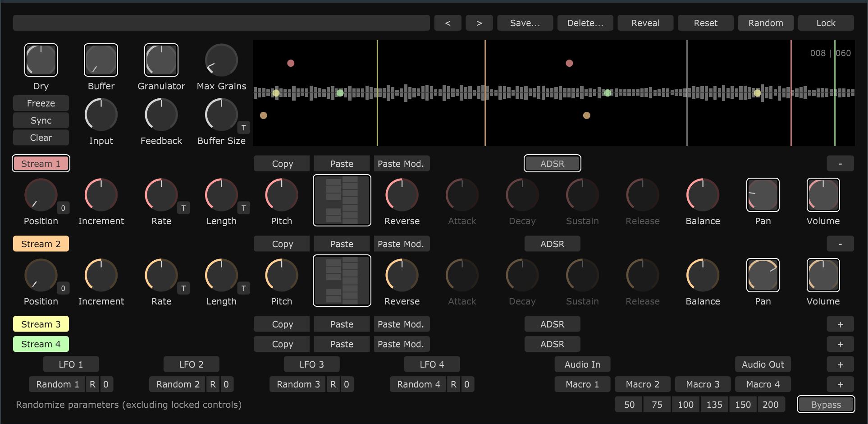
Task: Click the preset name field
Action: 221,23
